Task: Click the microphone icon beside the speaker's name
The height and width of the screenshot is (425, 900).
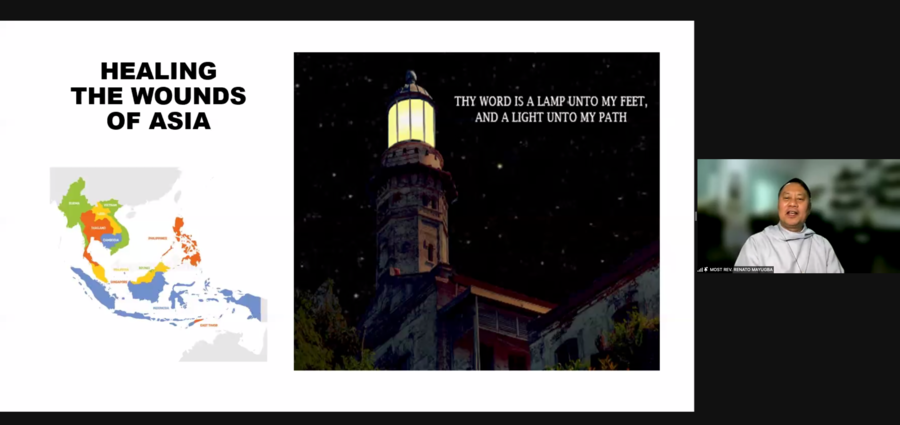Action: point(705,269)
